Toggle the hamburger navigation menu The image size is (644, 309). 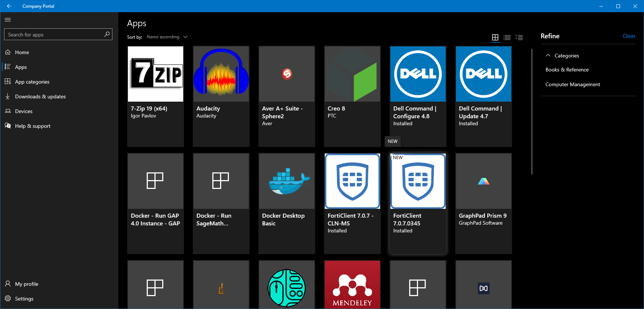8,20
